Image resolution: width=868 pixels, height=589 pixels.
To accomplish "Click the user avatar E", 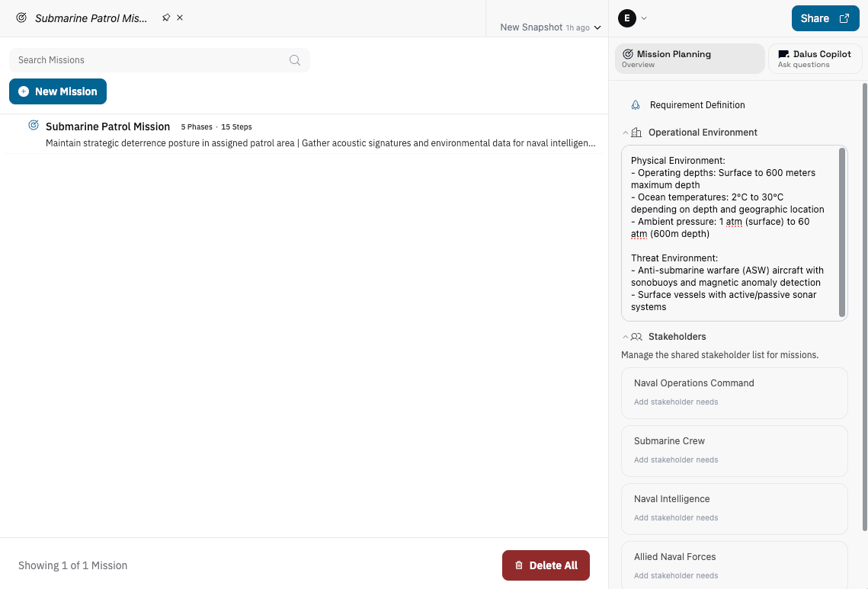I will 626,18.
